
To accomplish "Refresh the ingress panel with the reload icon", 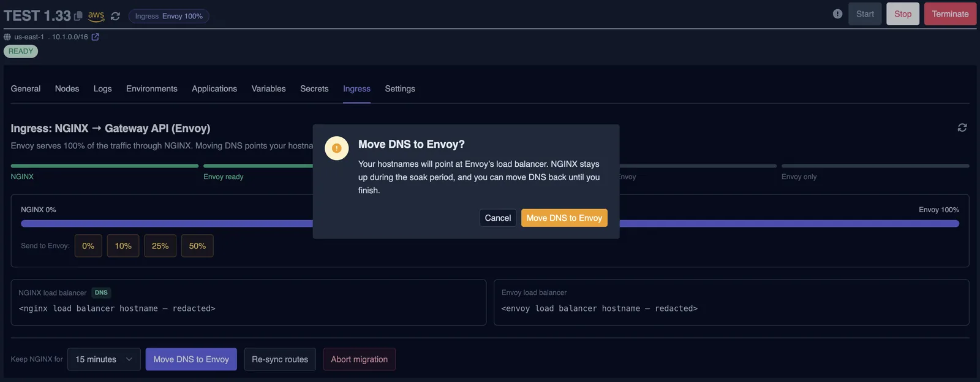I will (x=962, y=128).
